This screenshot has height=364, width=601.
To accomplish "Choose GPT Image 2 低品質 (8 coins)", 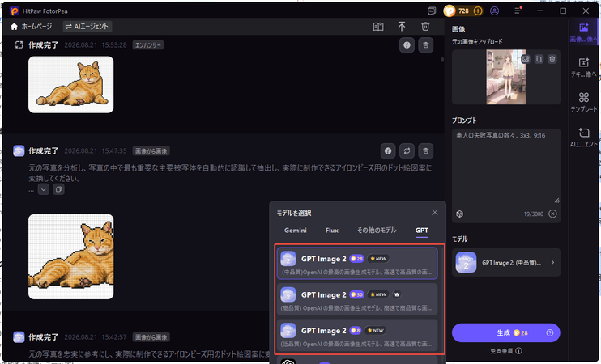I will tap(357, 335).
